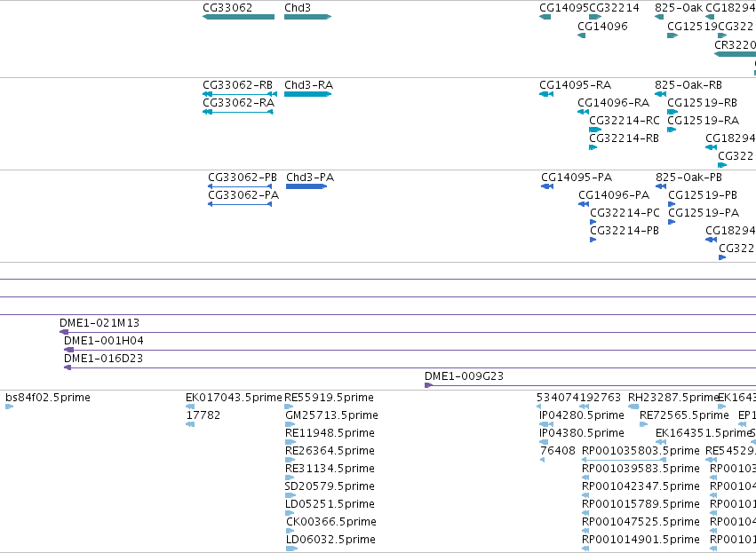Click the GM25713.5prime EST label
Viewport: 756px width, 553px height.
point(331,415)
